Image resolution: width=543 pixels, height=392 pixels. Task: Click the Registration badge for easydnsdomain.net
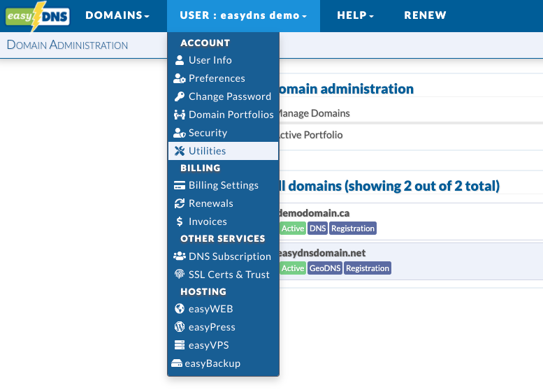point(368,268)
